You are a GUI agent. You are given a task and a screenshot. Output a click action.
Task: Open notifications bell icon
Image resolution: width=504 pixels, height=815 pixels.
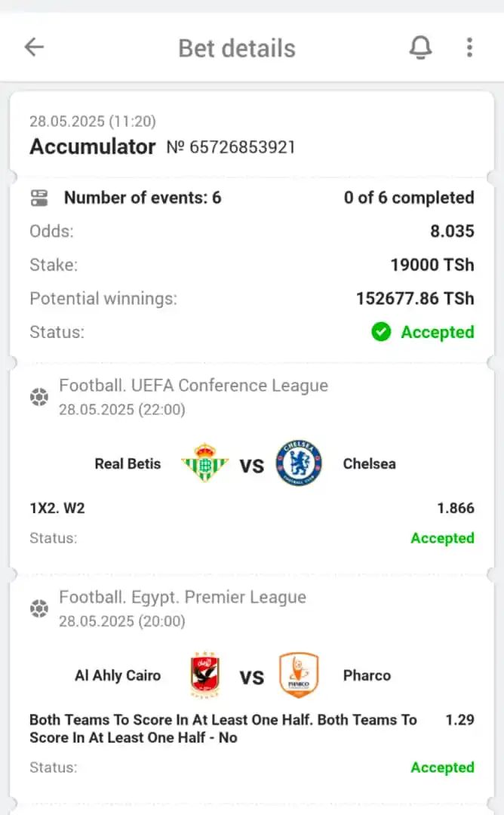(420, 48)
